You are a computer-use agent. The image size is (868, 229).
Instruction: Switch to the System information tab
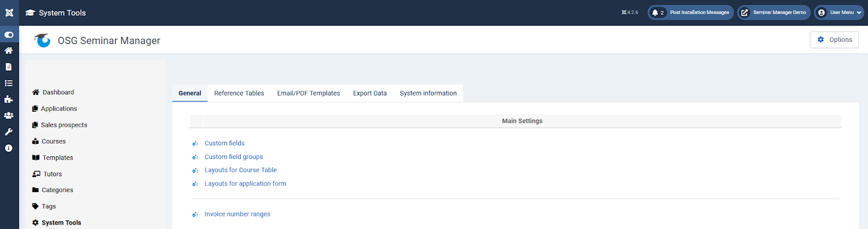[x=428, y=93]
